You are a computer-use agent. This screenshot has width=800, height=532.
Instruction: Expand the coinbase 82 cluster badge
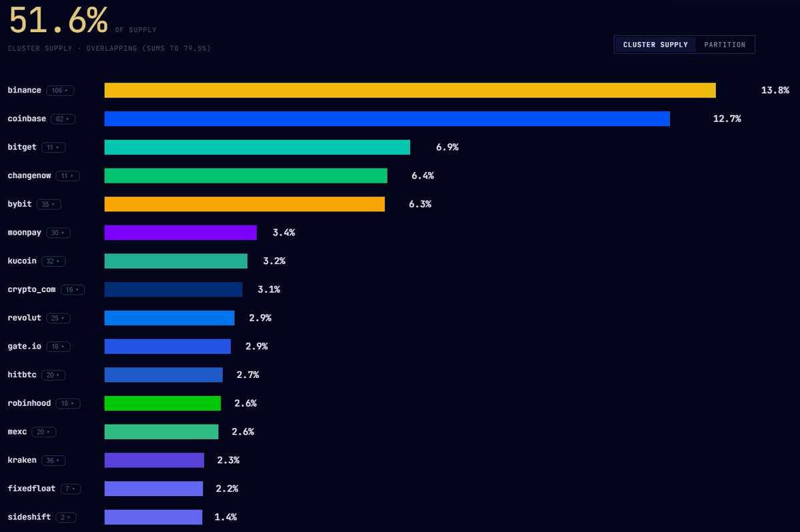(x=63, y=119)
